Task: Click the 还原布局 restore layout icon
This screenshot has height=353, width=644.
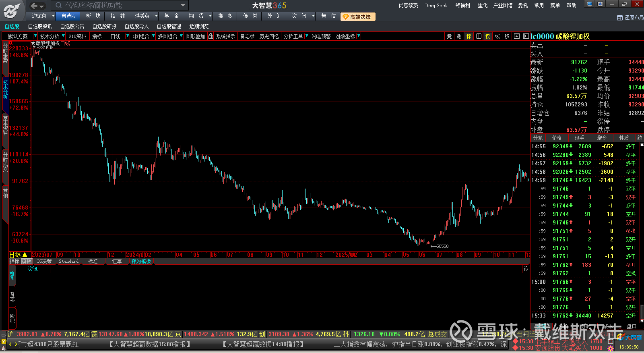Action: pyautogui.click(x=620, y=18)
